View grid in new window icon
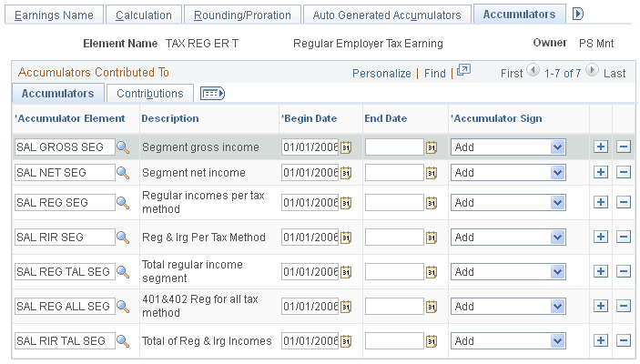This screenshot has height=364, width=640. [x=463, y=71]
